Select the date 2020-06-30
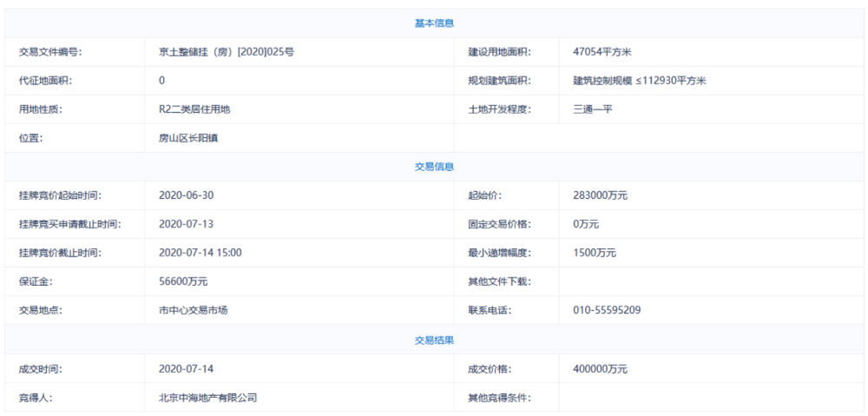868x416 pixels. tap(186, 195)
